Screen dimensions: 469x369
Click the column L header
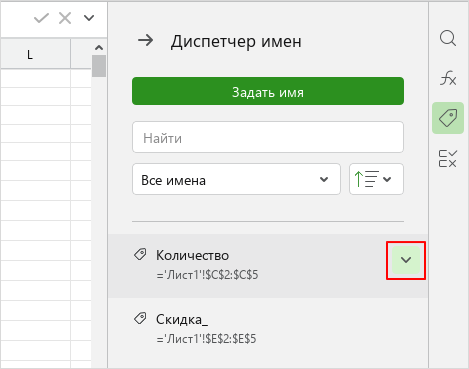coord(35,54)
